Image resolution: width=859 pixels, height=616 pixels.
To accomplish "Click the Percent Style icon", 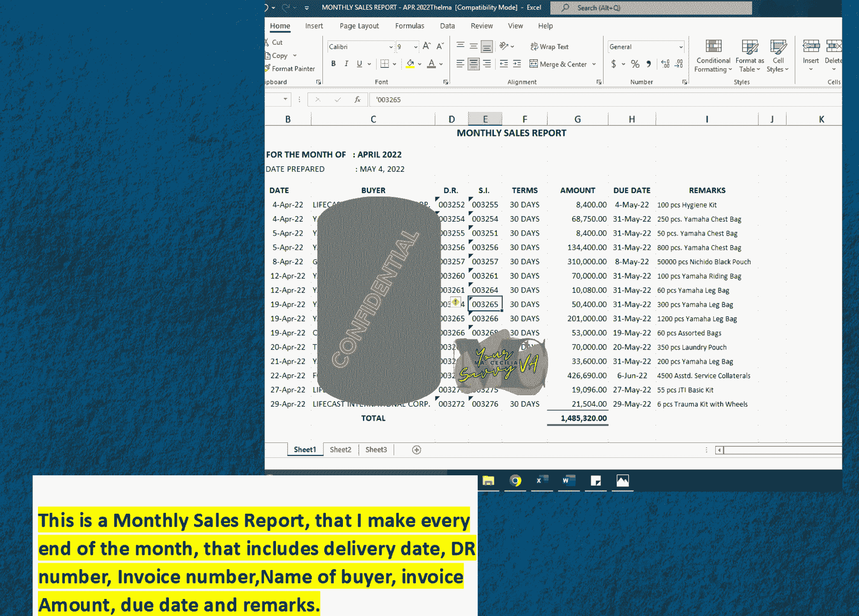I will pyautogui.click(x=635, y=64).
